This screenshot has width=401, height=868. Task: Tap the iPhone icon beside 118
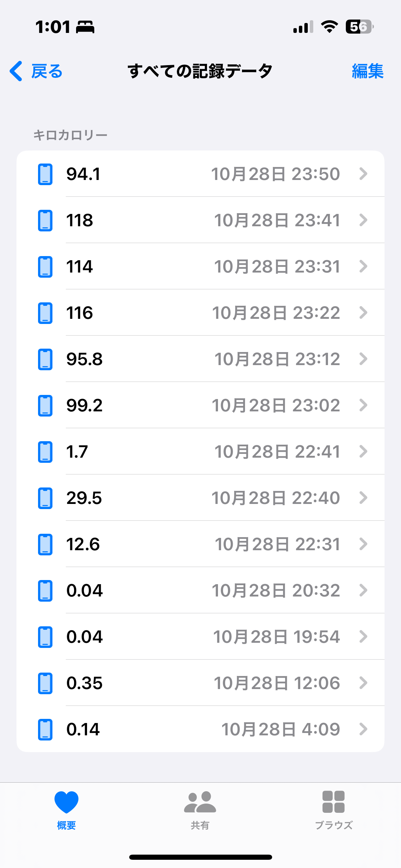[x=45, y=220]
